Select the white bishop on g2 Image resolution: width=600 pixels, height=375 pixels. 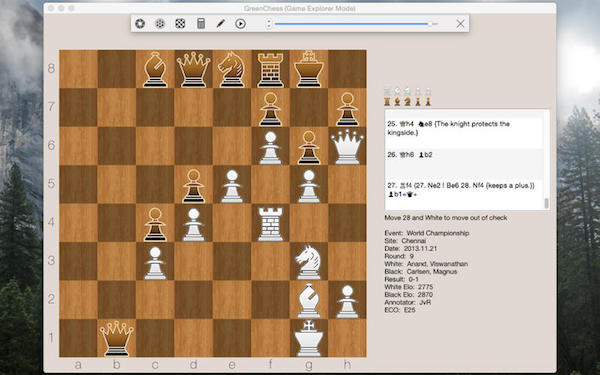click(309, 301)
